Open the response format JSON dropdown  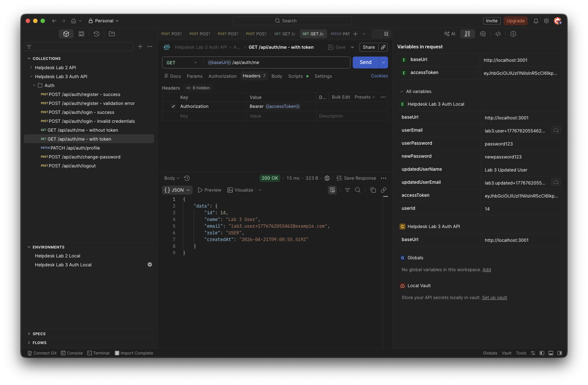(x=177, y=190)
